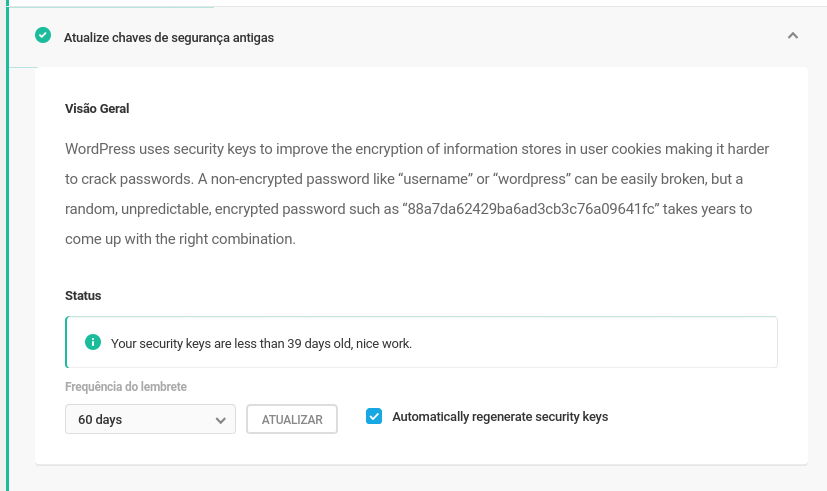This screenshot has width=827, height=491.
Task: Click the 'Automatically regenerate security keys' label
Action: pos(500,417)
